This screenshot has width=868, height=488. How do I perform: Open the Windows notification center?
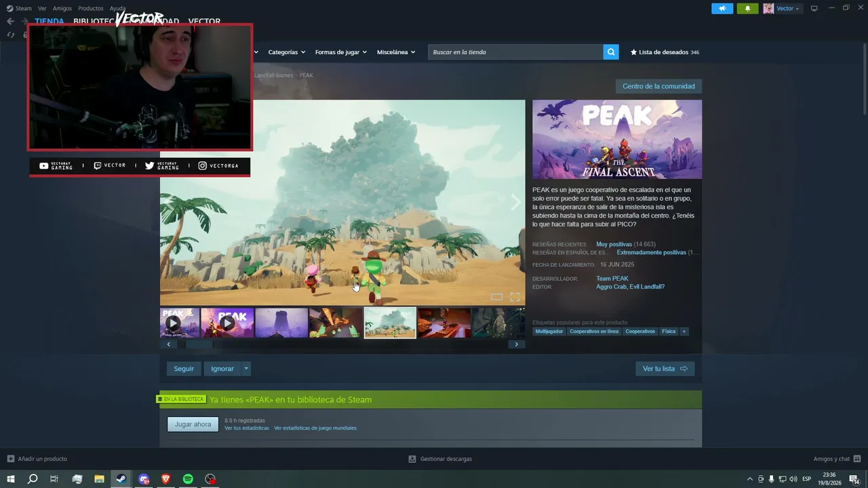[x=854, y=479]
